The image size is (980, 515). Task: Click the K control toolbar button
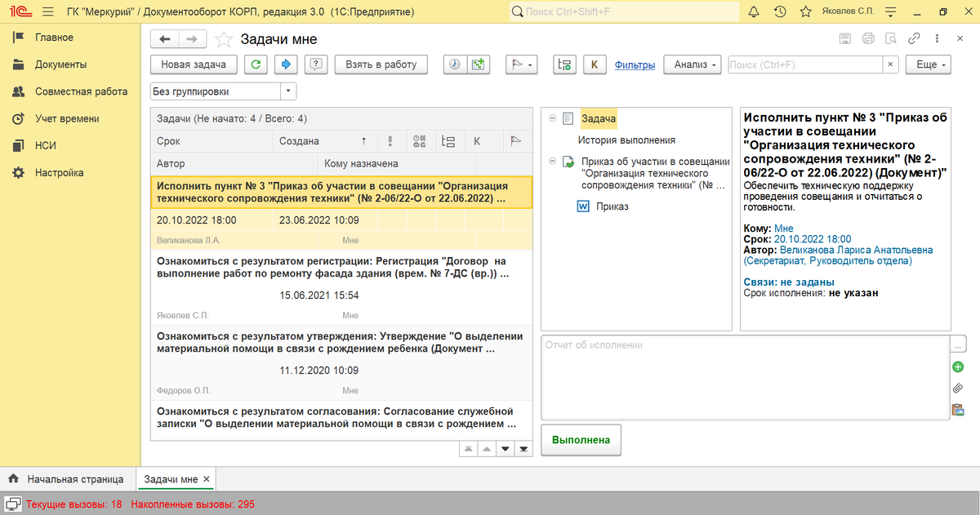(x=595, y=64)
